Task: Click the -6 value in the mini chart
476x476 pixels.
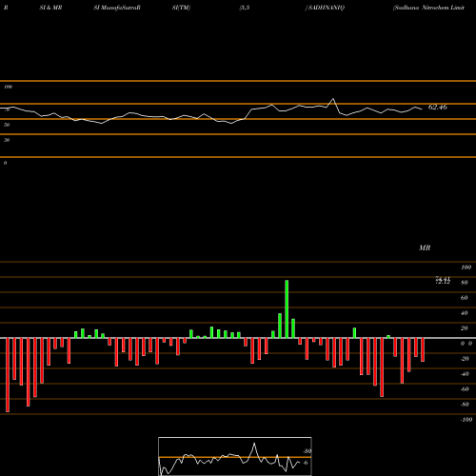Action: 306,463
